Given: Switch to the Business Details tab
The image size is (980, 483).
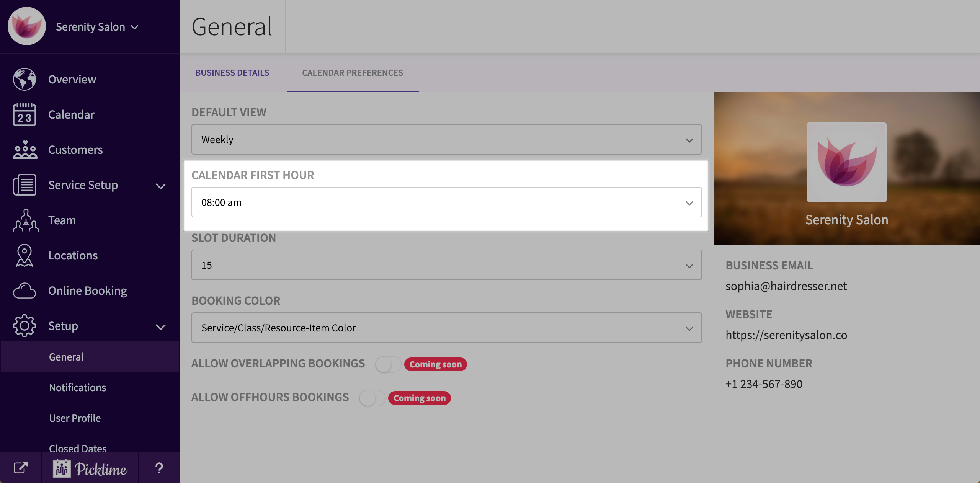Looking at the screenshot, I should tap(232, 73).
